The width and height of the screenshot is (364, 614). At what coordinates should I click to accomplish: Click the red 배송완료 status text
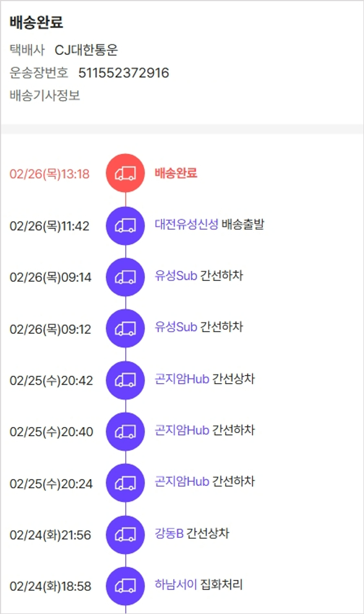point(176,173)
